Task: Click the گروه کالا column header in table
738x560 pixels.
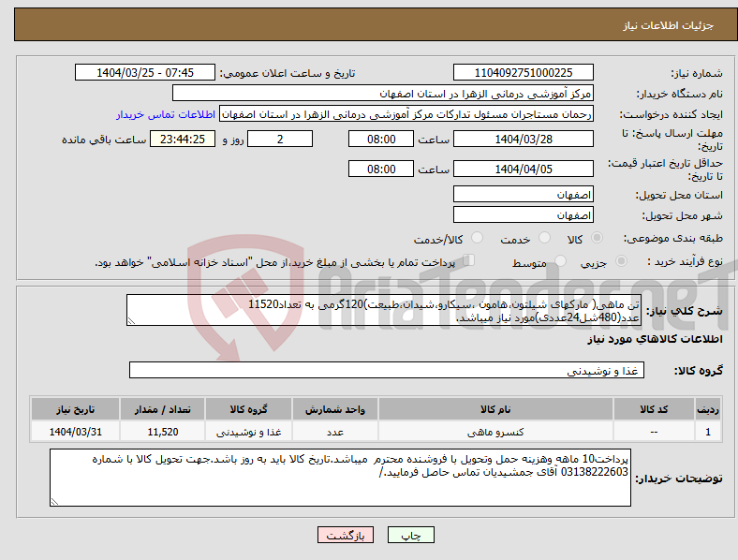Action: 248,409
